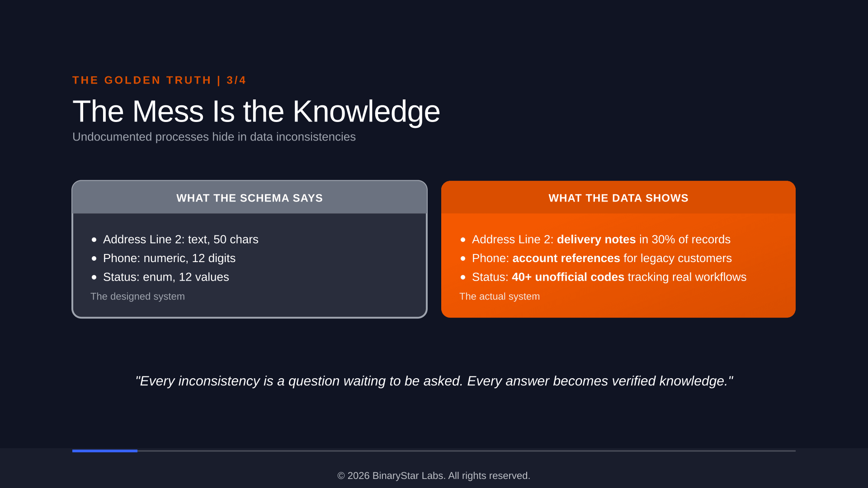This screenshot has width=868, height=488.
Task: Click bullet dot before 'Phone: numeric'
Action: click(94, 258)
